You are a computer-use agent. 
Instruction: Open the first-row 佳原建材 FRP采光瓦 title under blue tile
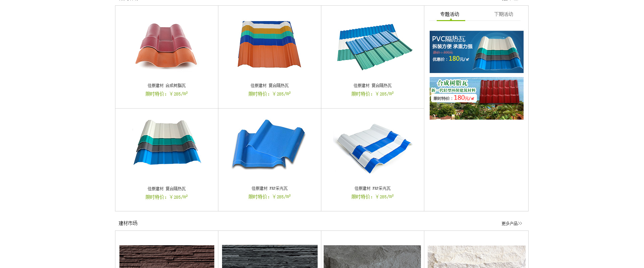(269, 188)
